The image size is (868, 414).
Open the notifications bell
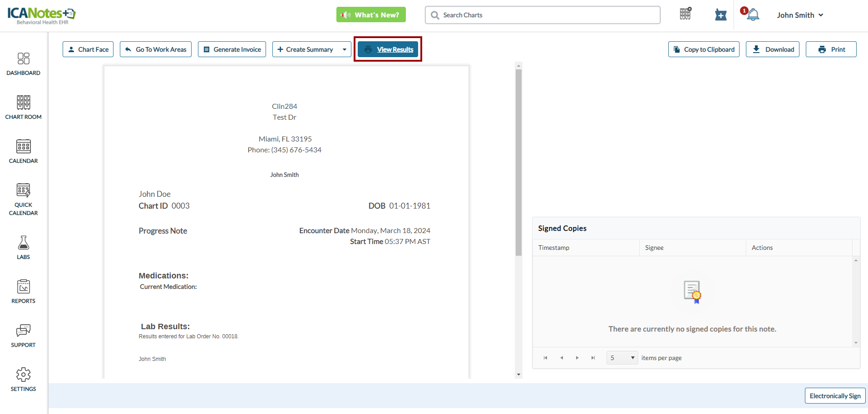pyautogui.click(x=753, y=15)
